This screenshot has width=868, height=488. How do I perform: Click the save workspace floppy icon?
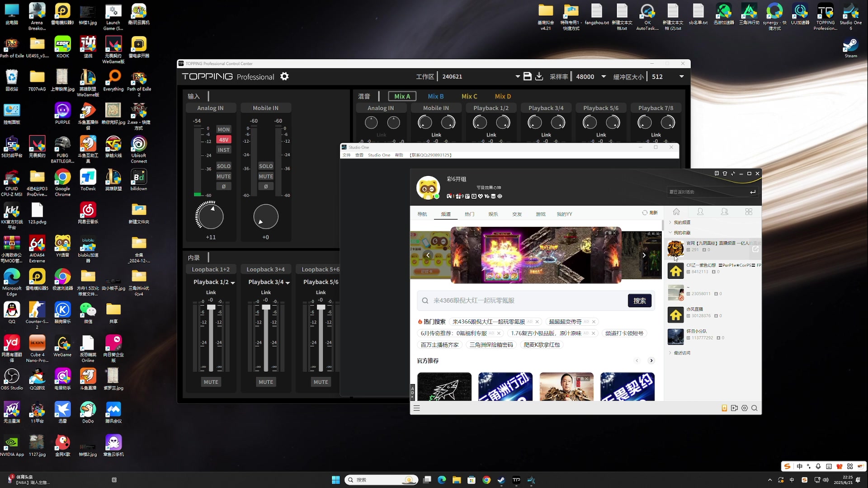click(527, 77)
